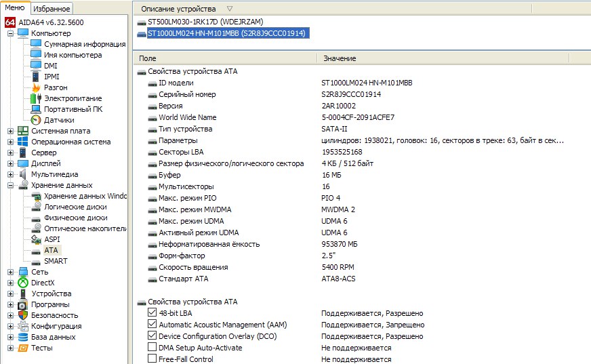Click the База данных database icon

pyautogui.click(x=23, y=338)
